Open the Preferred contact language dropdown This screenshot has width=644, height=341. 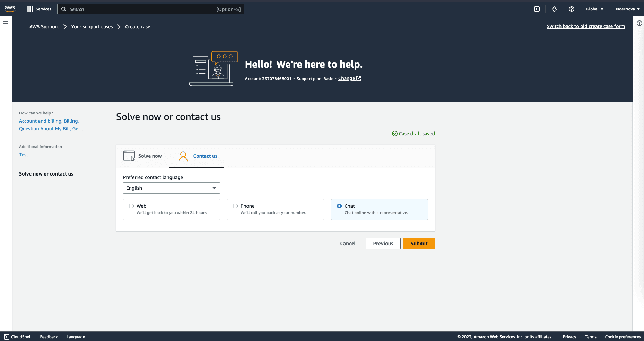pos(171,188)
